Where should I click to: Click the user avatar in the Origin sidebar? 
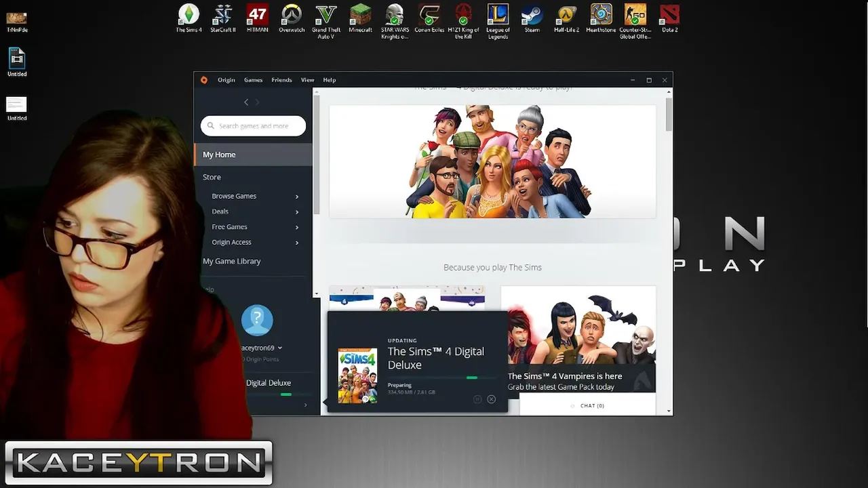(257, 321)
